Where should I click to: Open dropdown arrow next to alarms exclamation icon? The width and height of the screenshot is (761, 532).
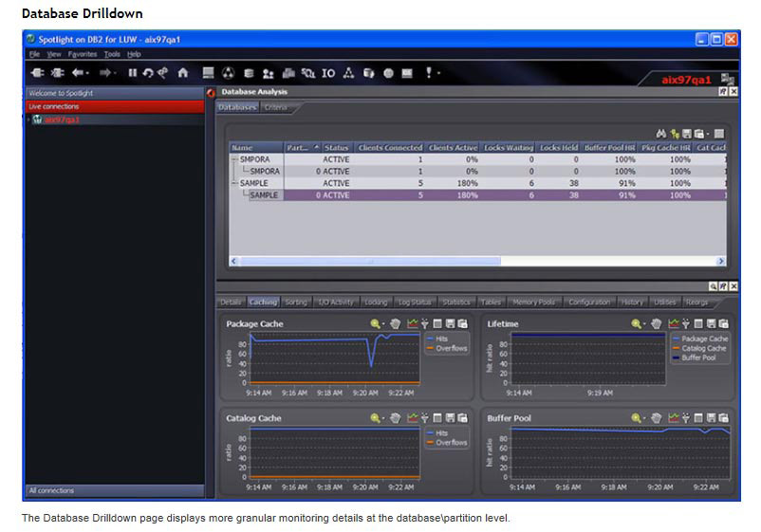click(x=438, y=73)
